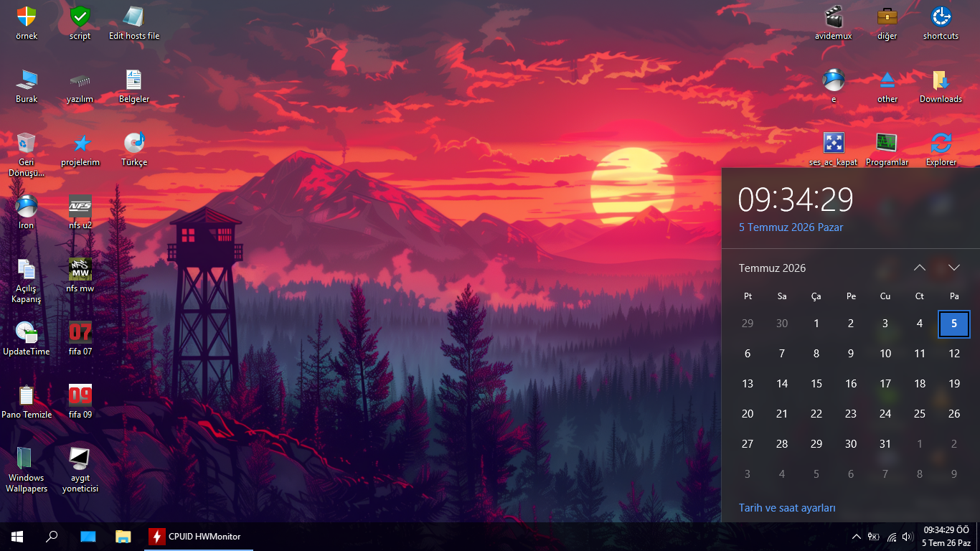Open taskbar search magnifier
The image size is (980, 551).
click(52, 537)
